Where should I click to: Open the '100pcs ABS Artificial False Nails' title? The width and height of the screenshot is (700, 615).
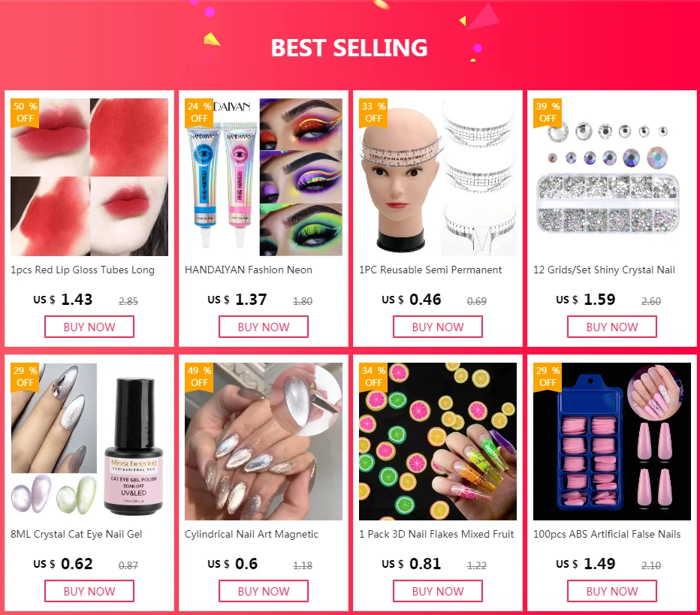tap(607, 534)
